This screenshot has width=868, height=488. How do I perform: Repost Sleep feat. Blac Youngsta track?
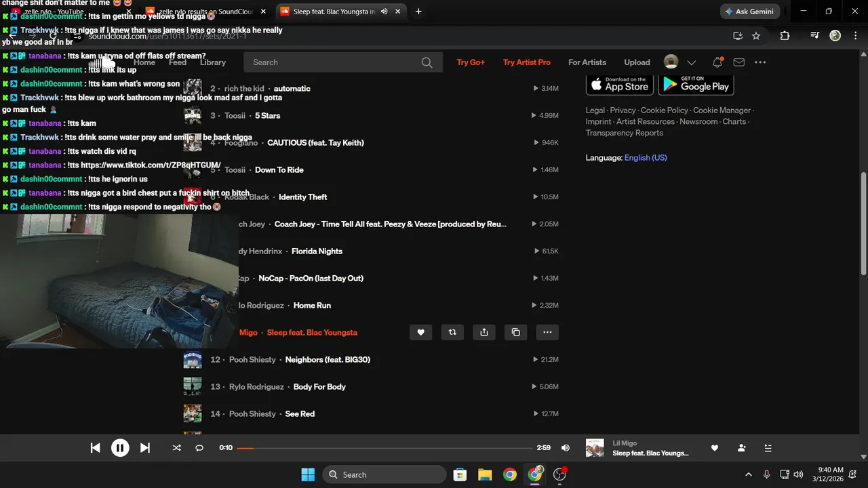(452, 332)
